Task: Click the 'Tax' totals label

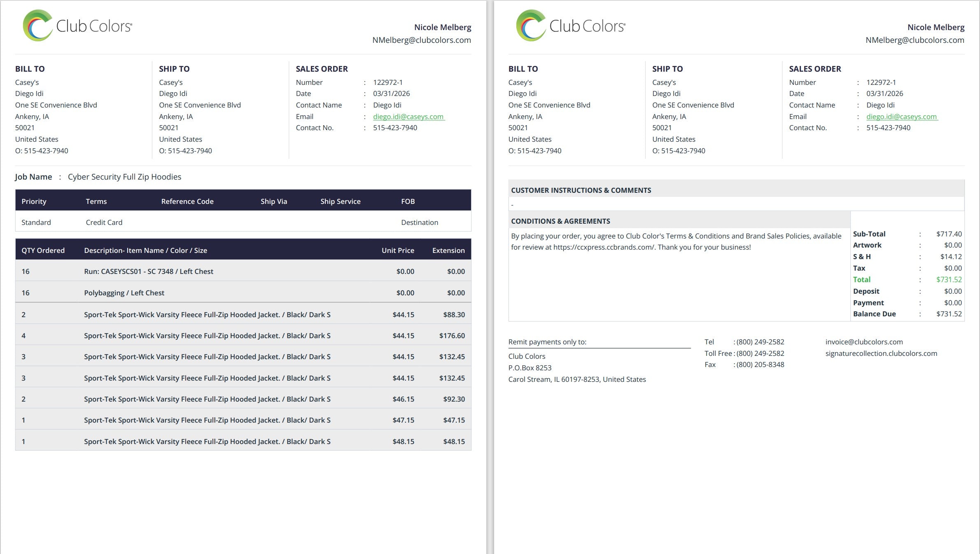Action: (x=859, y=268)
